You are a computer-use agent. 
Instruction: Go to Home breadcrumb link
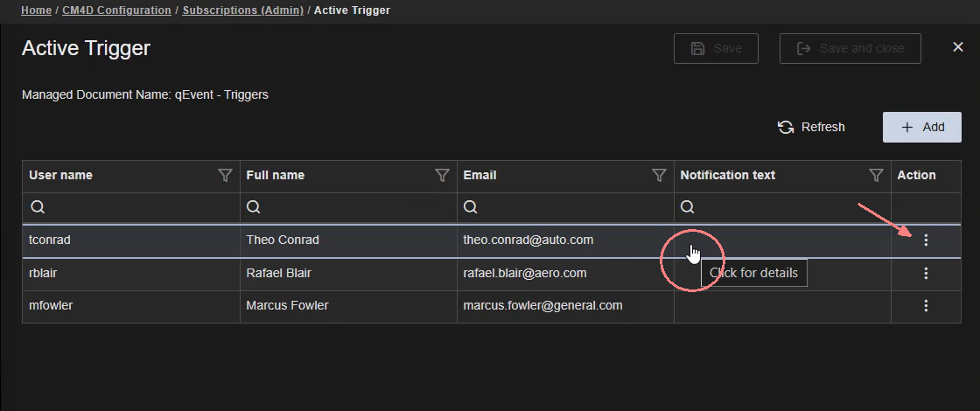pyautogui.click(x=36, y=10)
